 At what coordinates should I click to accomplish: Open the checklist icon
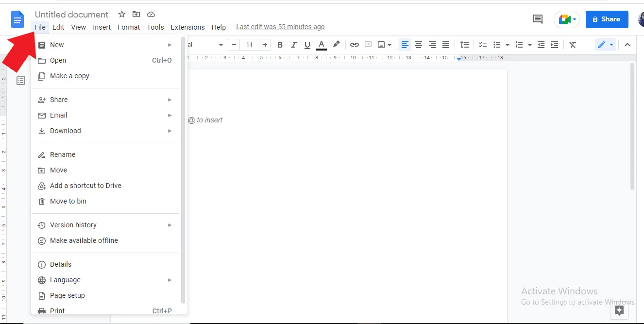(482, 44)
